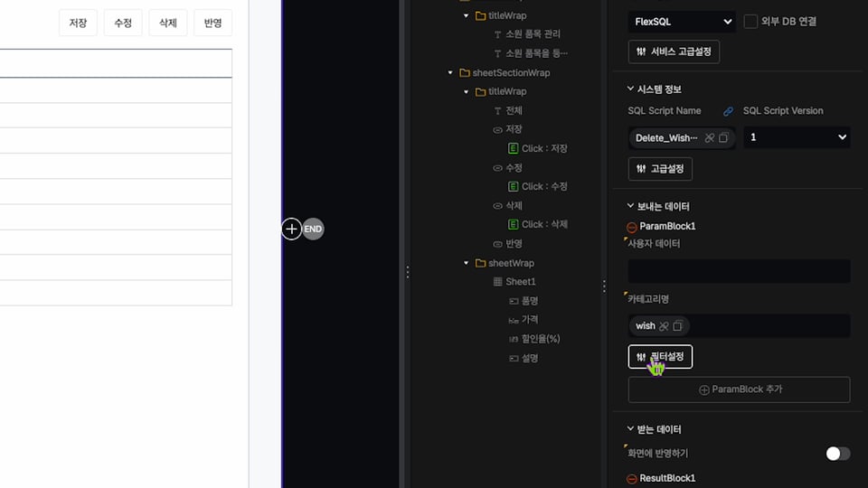
Task: Click the 카테고리명 input field
Action: (x=739, y=326)
